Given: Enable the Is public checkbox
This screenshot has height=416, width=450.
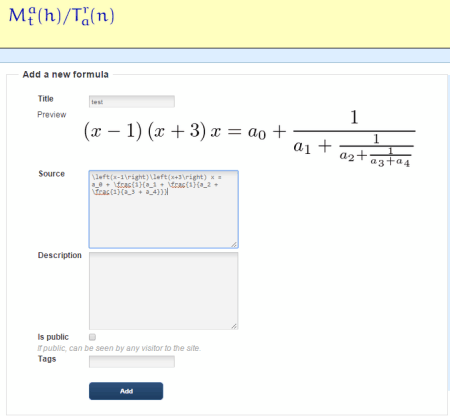Looking at the screenshot, I should pyautogui.click(x=92, y=337).
